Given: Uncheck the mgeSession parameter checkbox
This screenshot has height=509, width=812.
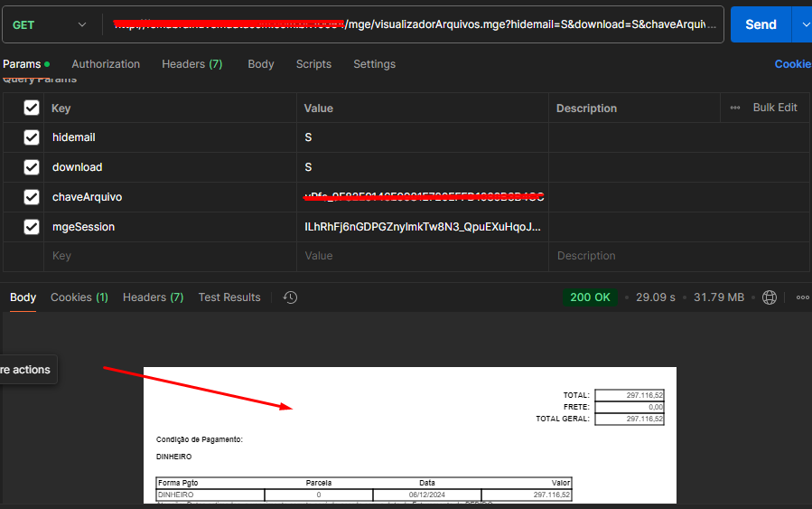Looking at the screenshot, I should click(32, 227).
